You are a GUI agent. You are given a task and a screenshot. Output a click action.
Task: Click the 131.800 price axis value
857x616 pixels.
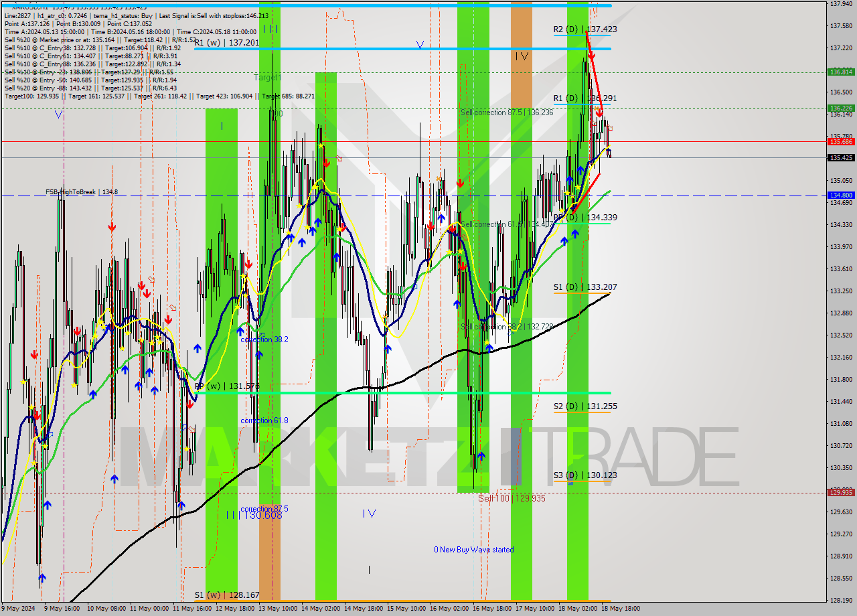(841, 380)
